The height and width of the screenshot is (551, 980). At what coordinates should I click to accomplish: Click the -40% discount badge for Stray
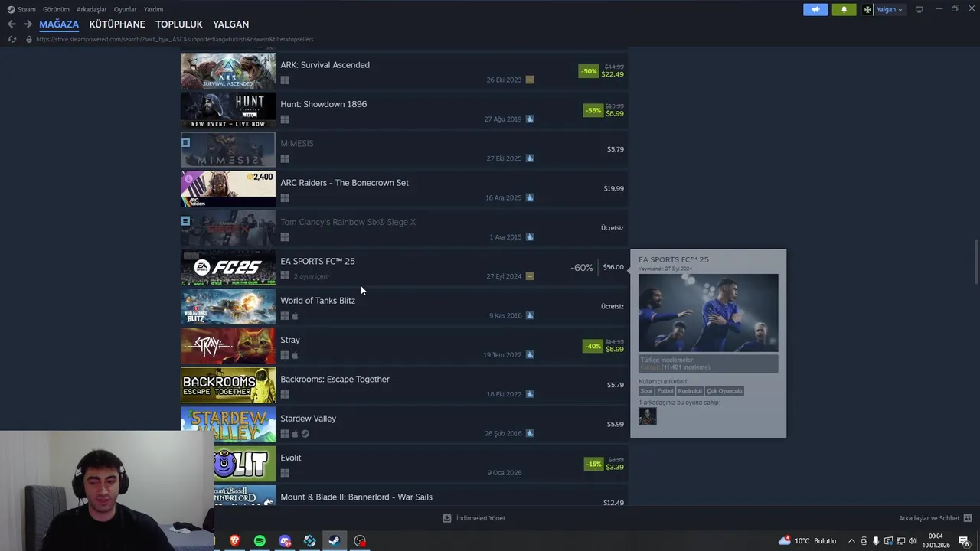pyautogui.click(x=593, y=346)
